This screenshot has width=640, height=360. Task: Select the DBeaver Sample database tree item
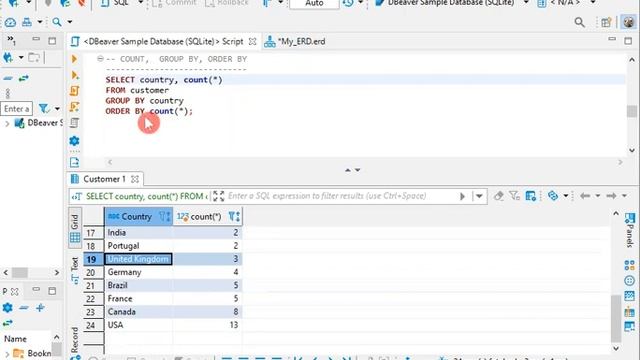[39, 123]
